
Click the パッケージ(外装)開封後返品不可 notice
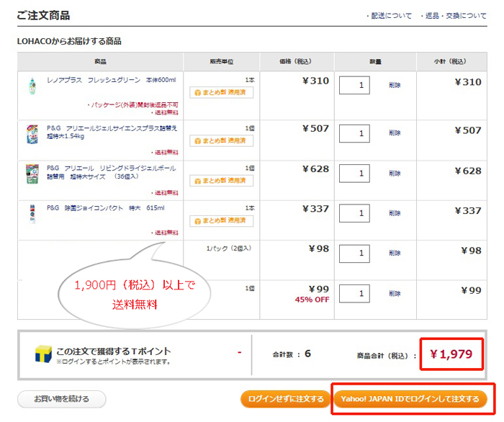click(x=132, y=104)
